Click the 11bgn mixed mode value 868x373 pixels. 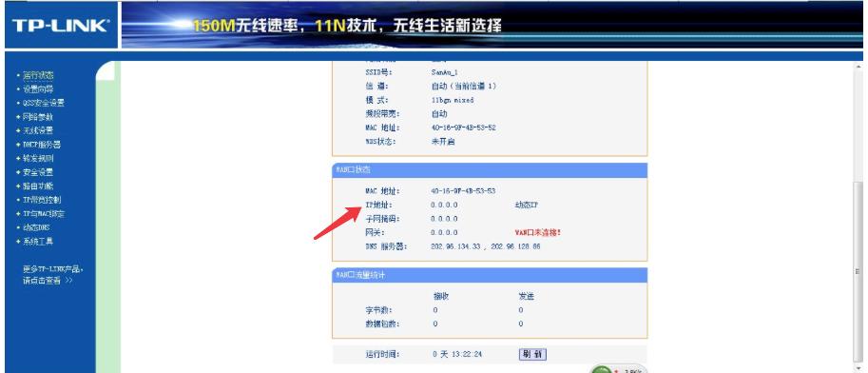[x=453, y=100]
